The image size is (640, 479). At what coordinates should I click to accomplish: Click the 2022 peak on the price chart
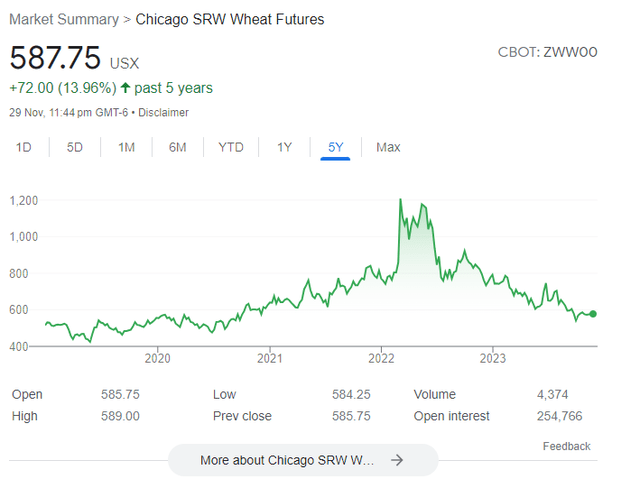coord(401,200)
